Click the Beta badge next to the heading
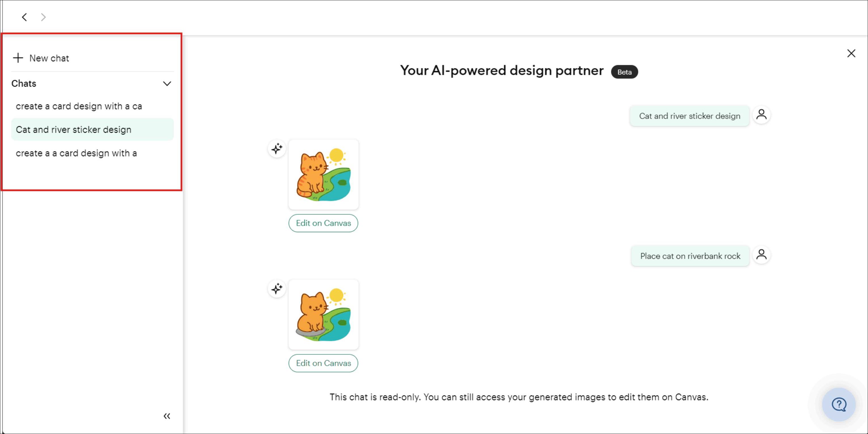 [624, 72]
